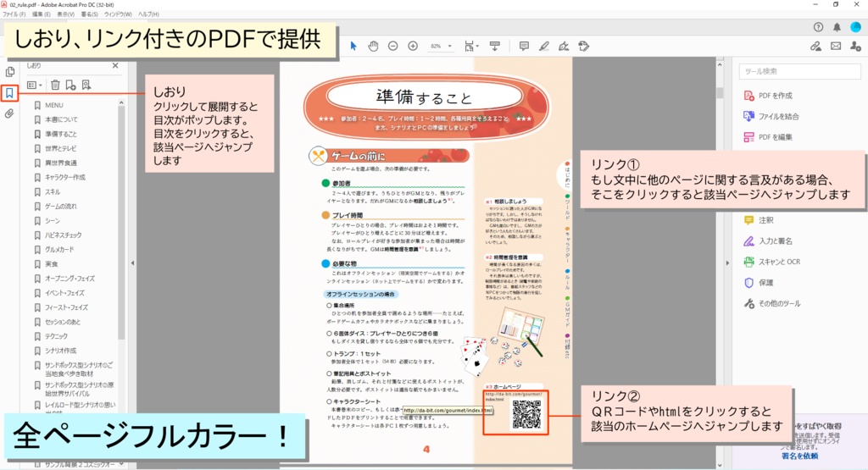868x470 pixels.
Task: Jump to the 本書について bookmark
Action: (x=61, y=119)
